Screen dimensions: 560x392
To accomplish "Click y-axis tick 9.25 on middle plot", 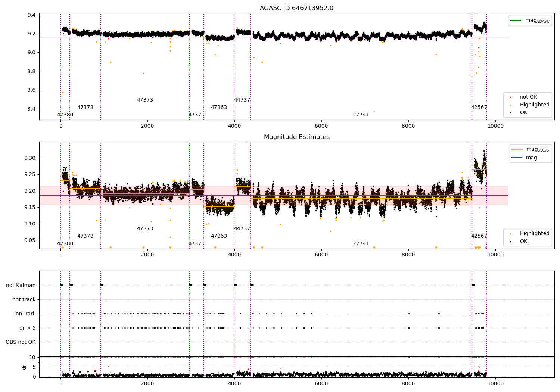I will pyautogui.click(x=30, y=175).
